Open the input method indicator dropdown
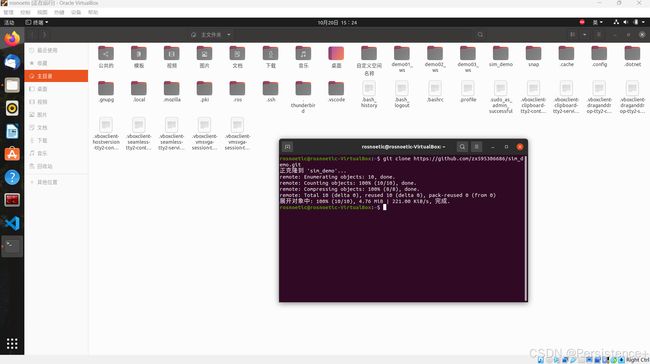 coord(597,22)
